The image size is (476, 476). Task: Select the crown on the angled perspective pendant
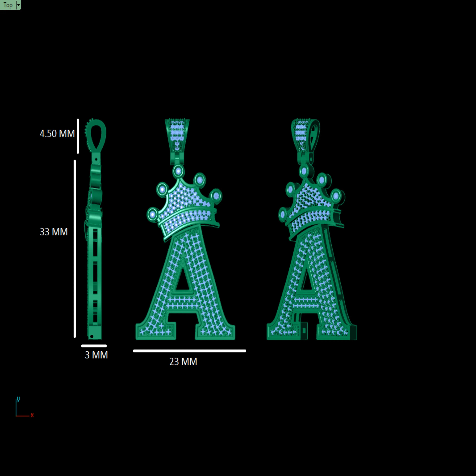[312, 207]
